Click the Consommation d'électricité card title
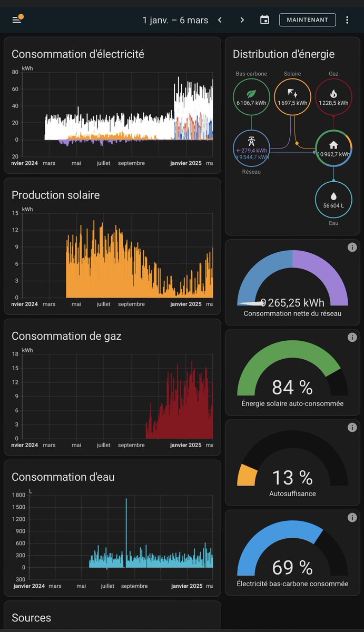364x632 pixels. coord(78,54)
